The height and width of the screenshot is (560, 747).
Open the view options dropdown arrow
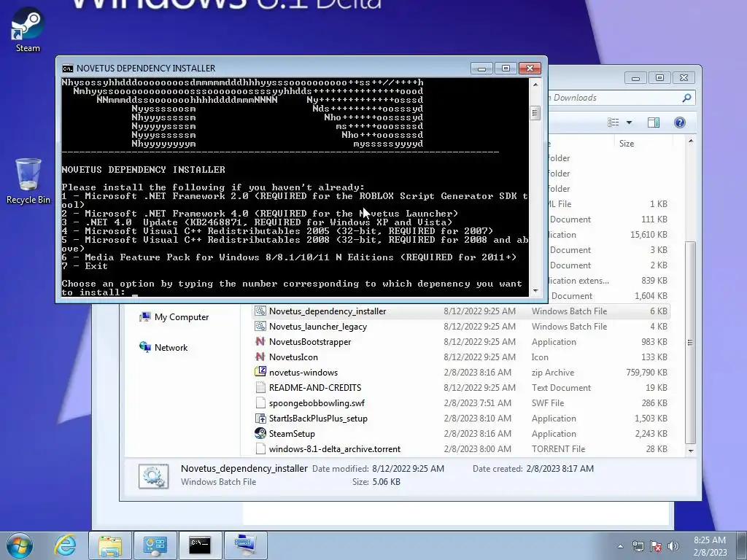point(629,122)
